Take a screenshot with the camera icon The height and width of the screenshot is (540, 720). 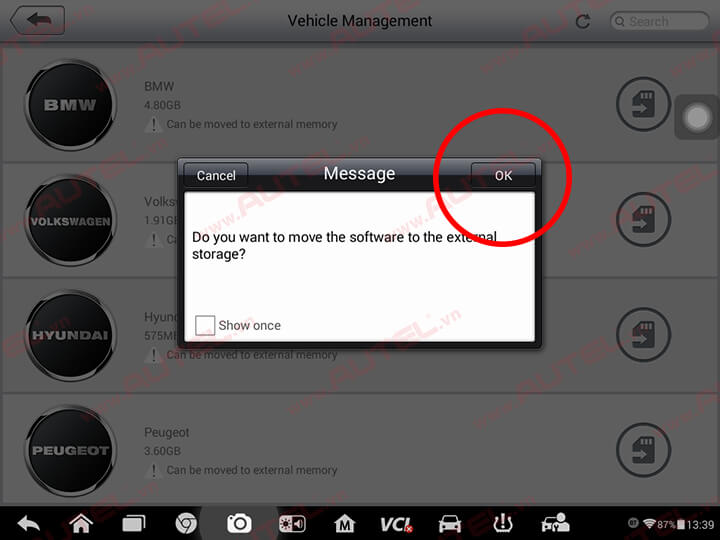click(239, 523)
